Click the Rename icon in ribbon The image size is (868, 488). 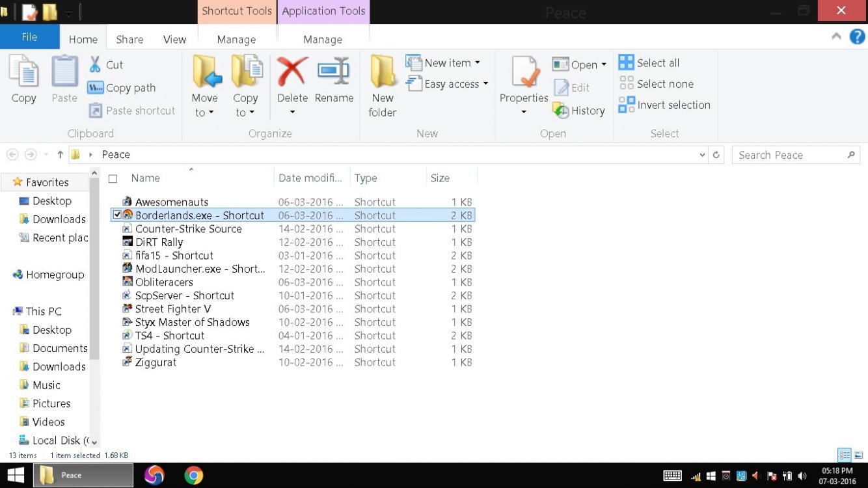334,73
